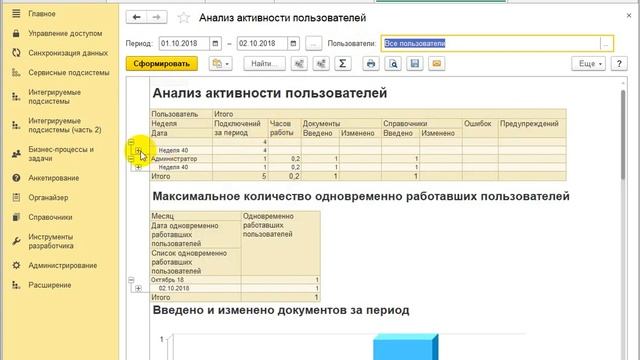Expand the 02.10.2018 row
Screen dimensions: 640x360
click(x=138, y=289)
